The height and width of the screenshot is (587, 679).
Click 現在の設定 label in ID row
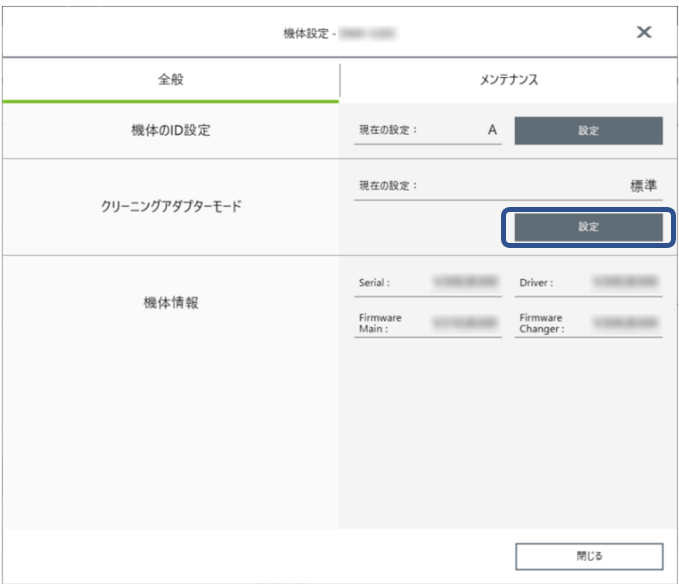[x=388, y=130]
